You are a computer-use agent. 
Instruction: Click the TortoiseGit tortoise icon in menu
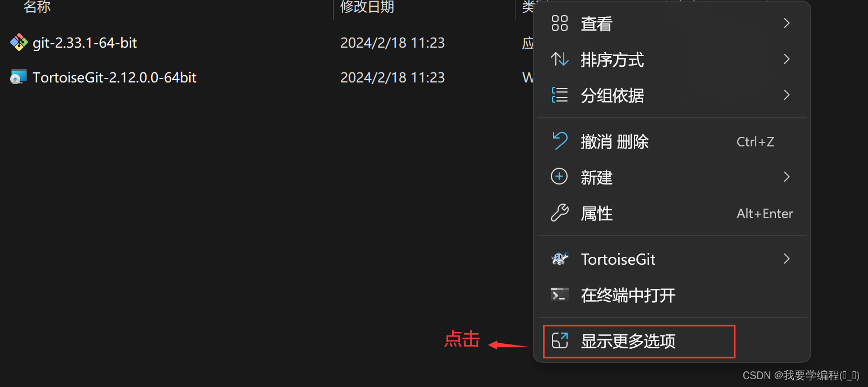560,259
